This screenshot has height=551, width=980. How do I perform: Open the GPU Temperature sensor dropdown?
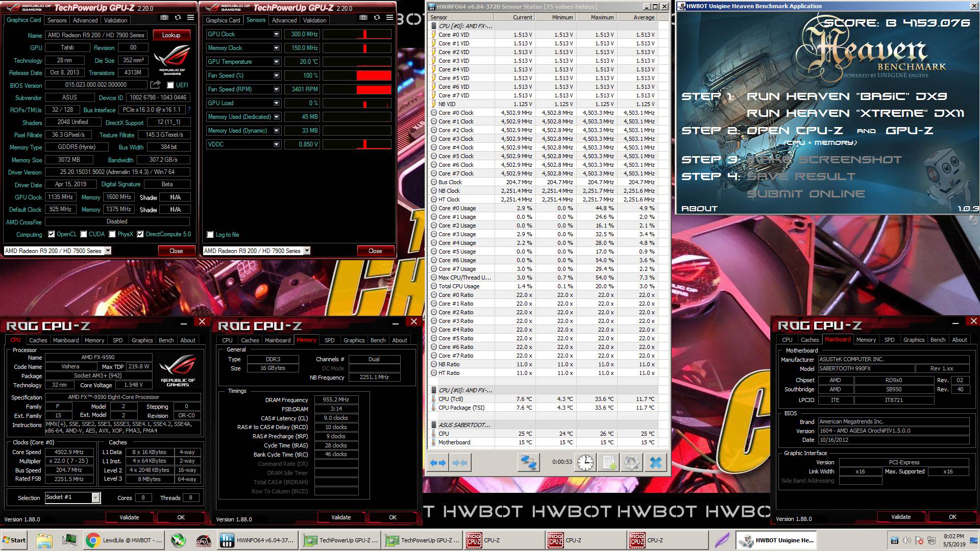[276, 62]
